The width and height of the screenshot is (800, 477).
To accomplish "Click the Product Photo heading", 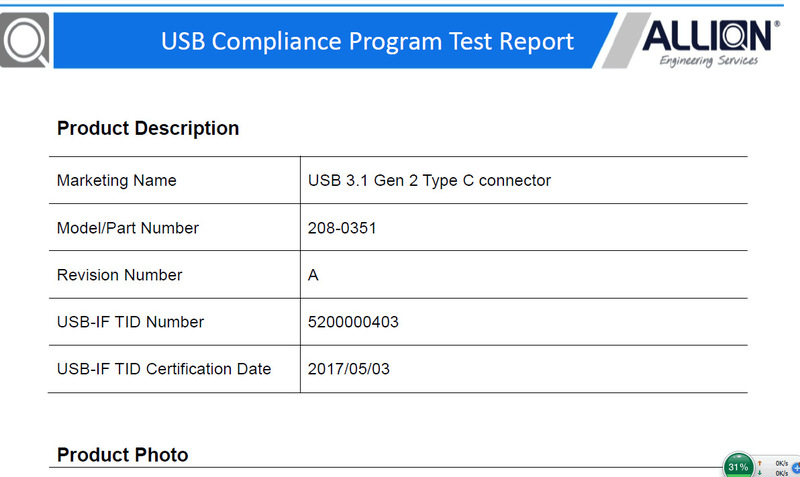I will pos(122,455).
